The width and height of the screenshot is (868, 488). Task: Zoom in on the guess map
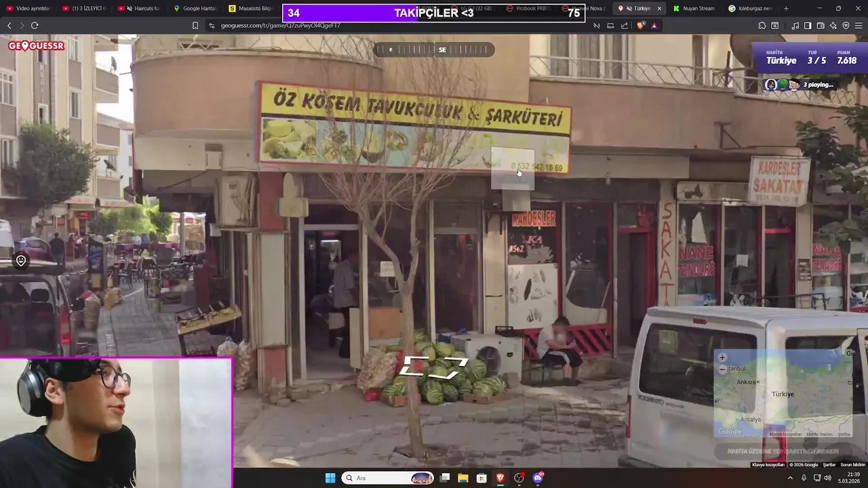(x=722, y=358)
